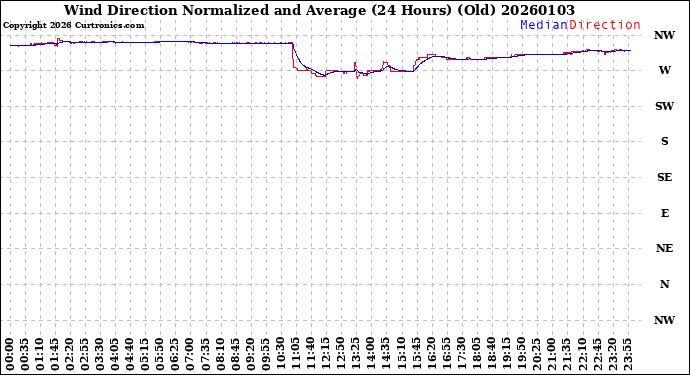Click the SE axis label
Viewport: 690px width, 375px height.
point(664,177)
